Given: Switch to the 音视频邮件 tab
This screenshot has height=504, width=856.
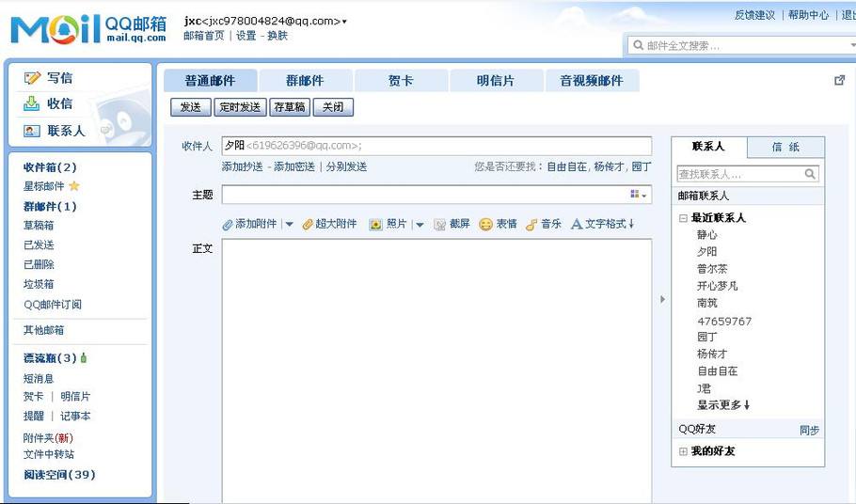Looking at the screenshot, I should point(592,81).
